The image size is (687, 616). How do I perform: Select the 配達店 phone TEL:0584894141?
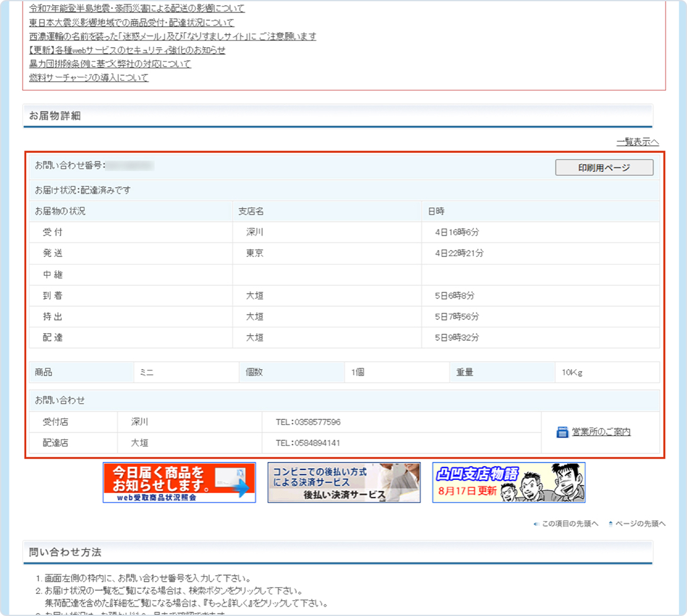[308, 443]
